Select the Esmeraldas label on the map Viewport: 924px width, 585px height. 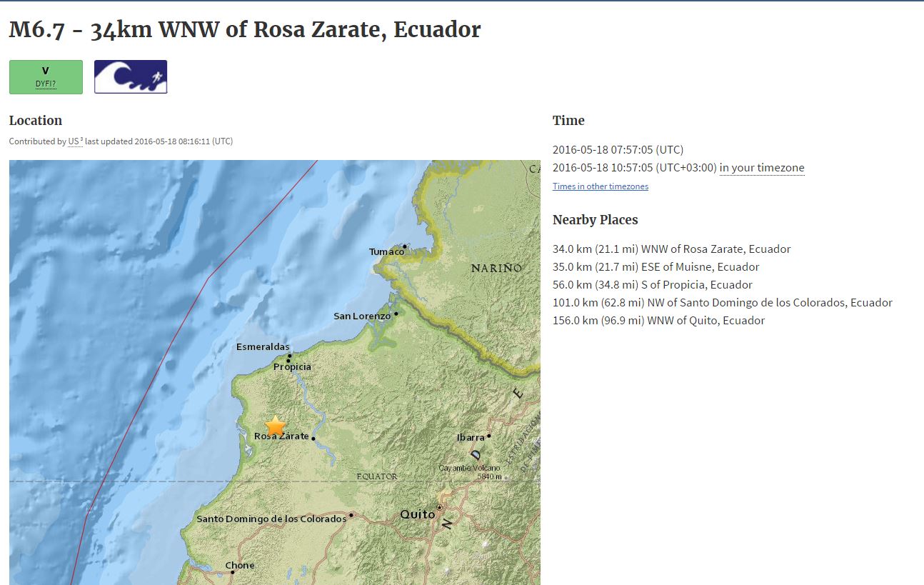pos(262,347)
